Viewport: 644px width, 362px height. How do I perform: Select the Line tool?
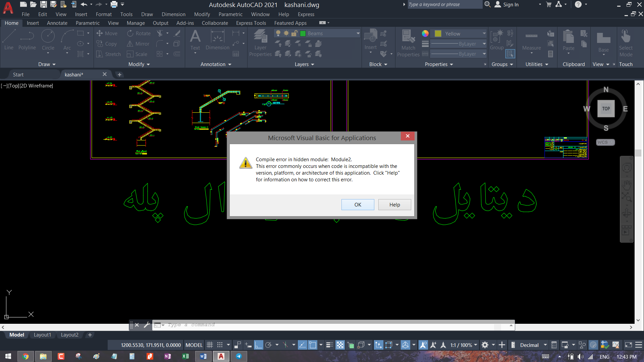[9, 40]
